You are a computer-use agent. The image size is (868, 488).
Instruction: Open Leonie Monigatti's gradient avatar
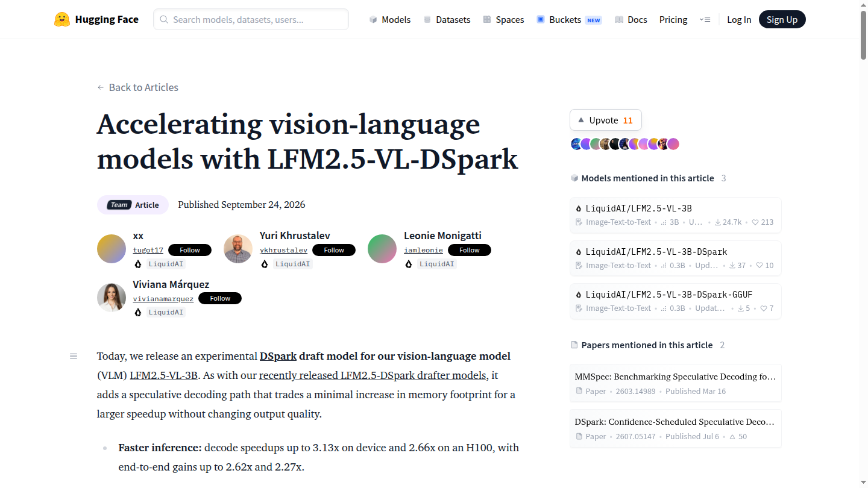point(382,249)
